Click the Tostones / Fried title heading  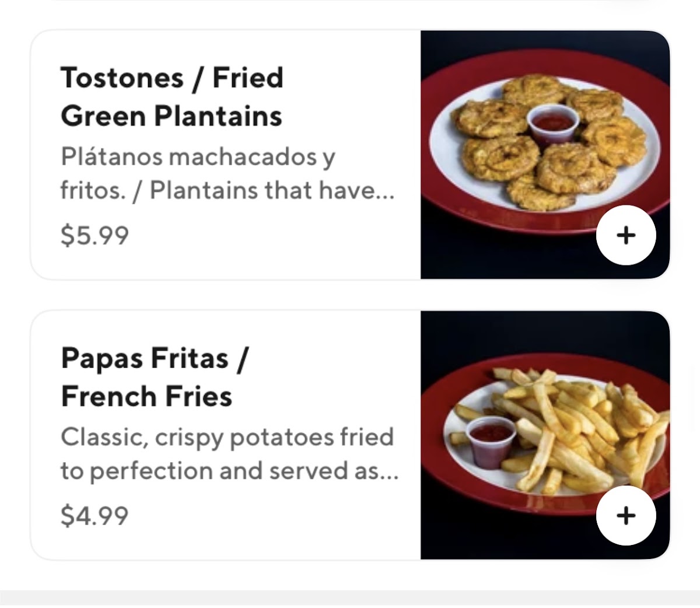point(172,78)
